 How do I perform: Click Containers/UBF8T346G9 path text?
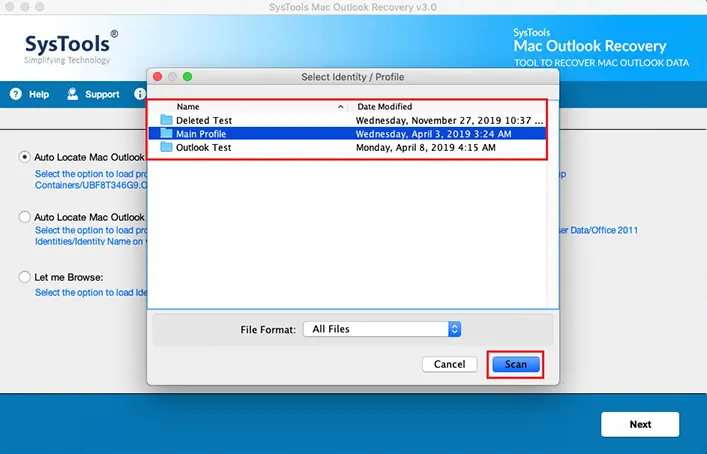(91, 185)
